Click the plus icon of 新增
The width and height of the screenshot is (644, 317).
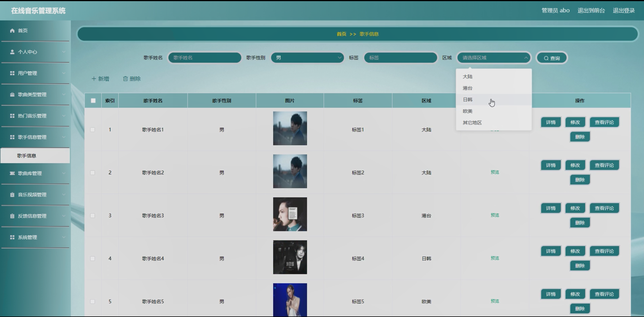(94, 79)
